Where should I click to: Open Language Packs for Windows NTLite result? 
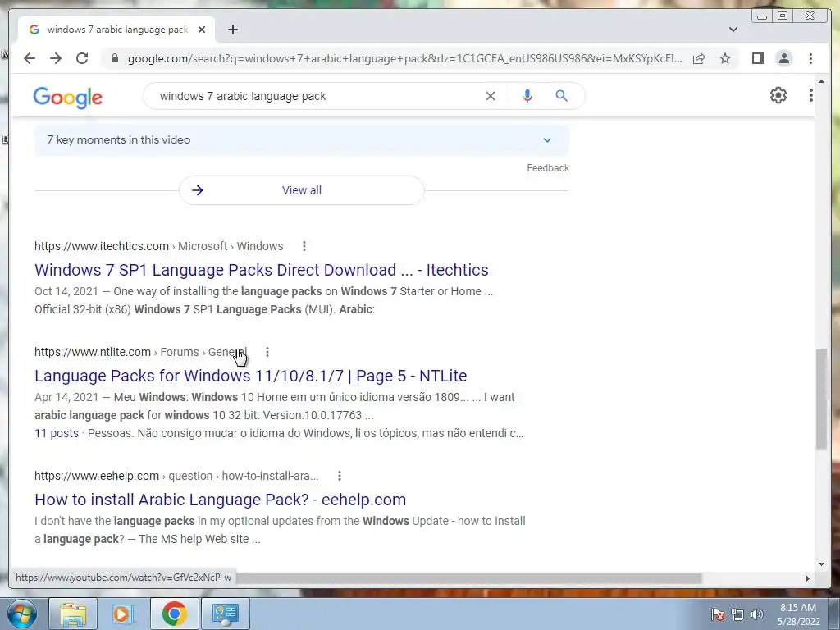(x=251, y=376)
